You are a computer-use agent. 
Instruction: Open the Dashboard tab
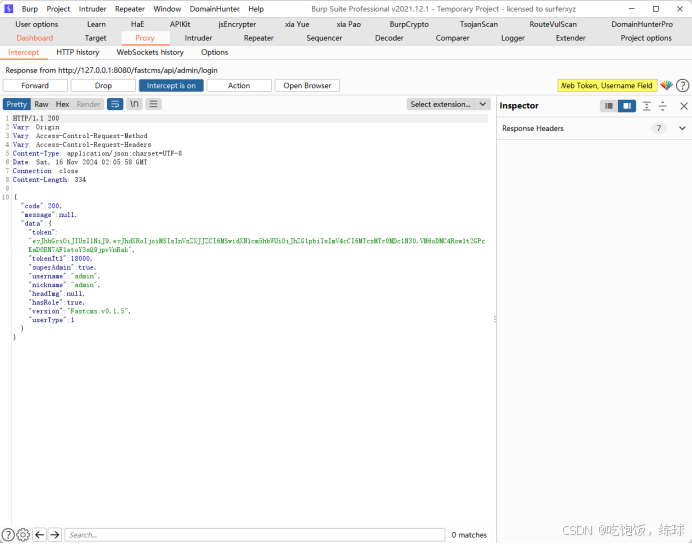[x=35, y=38]
